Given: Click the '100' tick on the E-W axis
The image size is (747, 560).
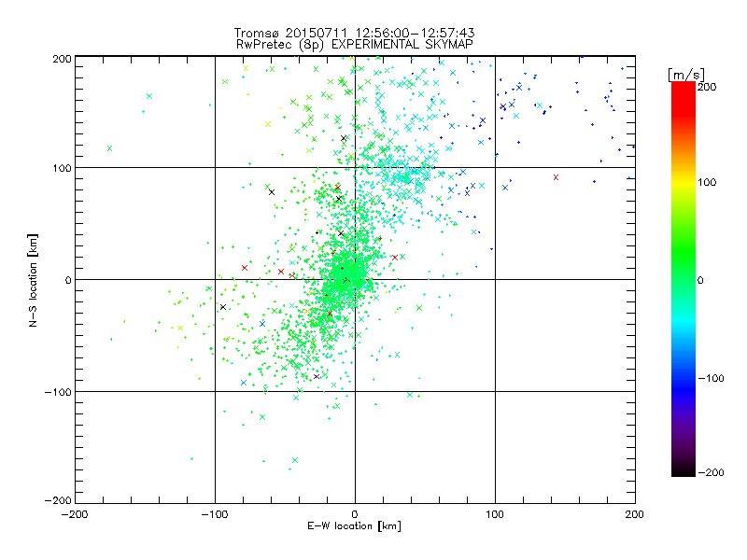Looking at the screenshot, I should coord(495,514).
